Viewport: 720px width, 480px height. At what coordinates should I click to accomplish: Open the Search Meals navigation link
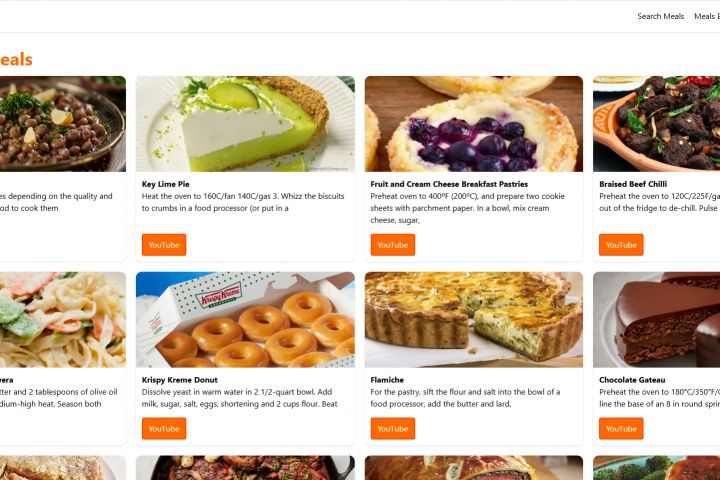click(x=660, y=16)
